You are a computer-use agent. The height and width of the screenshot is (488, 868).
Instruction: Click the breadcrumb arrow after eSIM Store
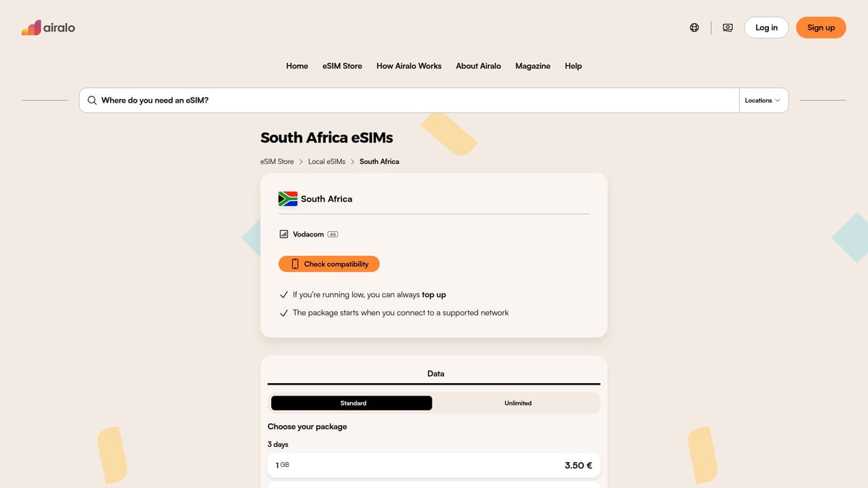pyautogui.click(x=300, y=161)
